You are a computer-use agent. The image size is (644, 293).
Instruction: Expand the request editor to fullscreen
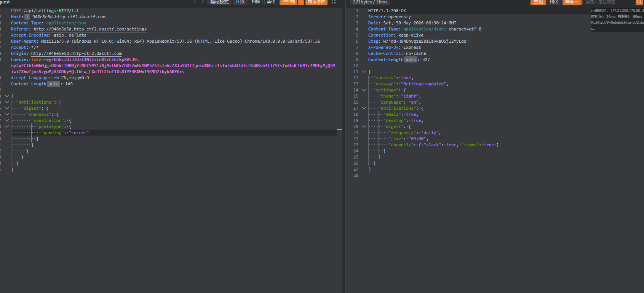tap(334, 2)
